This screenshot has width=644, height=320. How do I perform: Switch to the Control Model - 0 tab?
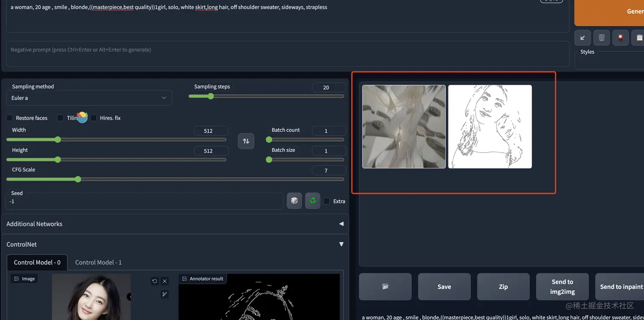[37, 262]
